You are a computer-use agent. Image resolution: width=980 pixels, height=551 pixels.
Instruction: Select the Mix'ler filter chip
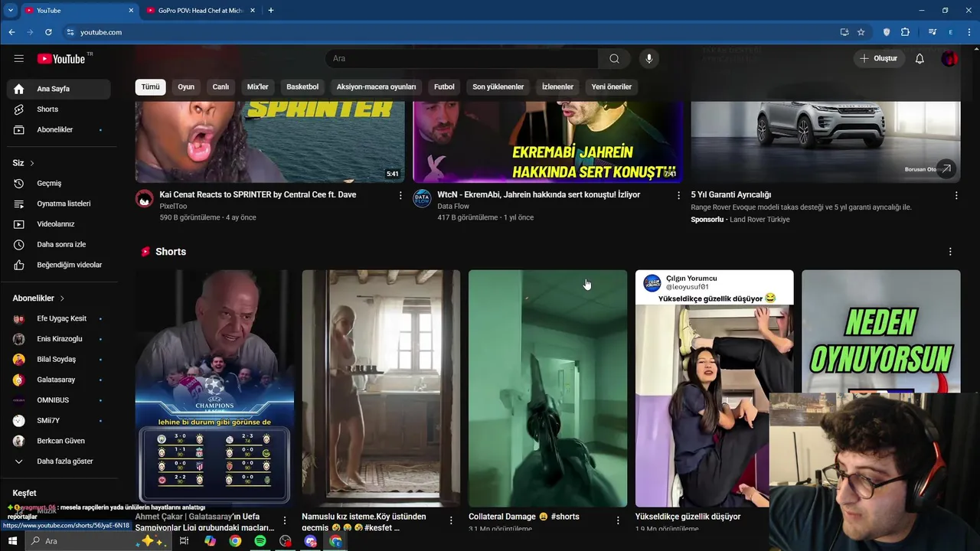[x=258, y=87]
